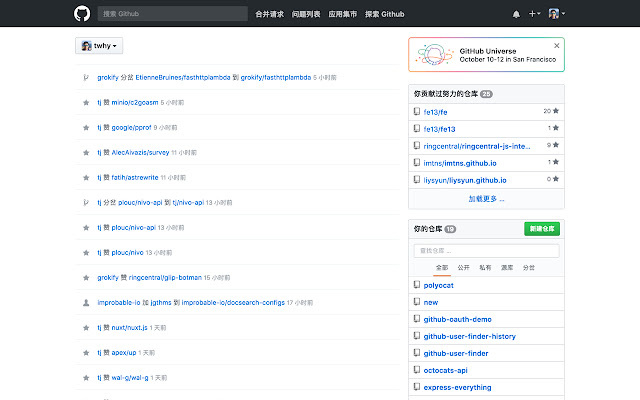Open the github-oauth-demo repository
640x400 pixels.
coord(457,320)
